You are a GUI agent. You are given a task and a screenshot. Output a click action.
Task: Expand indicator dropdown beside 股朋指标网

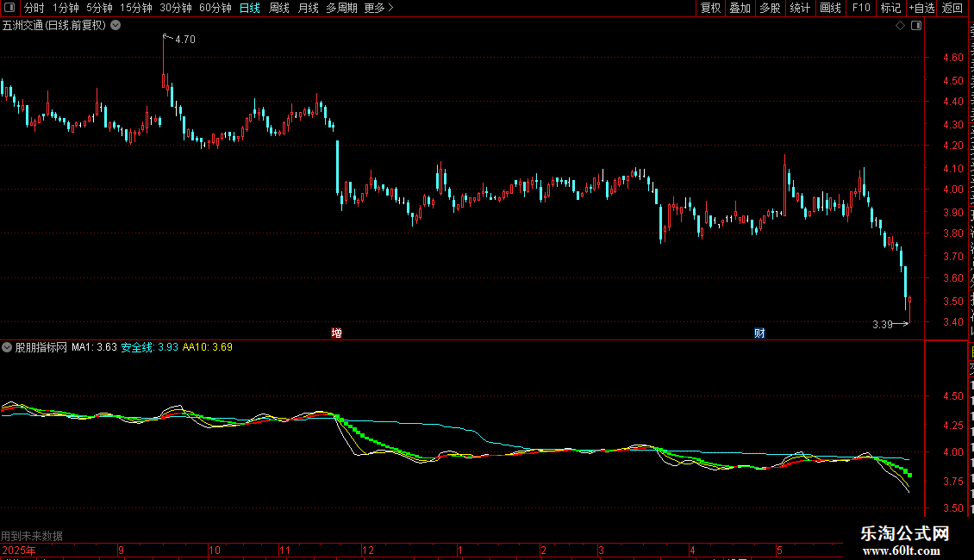(x=7, y=347)
